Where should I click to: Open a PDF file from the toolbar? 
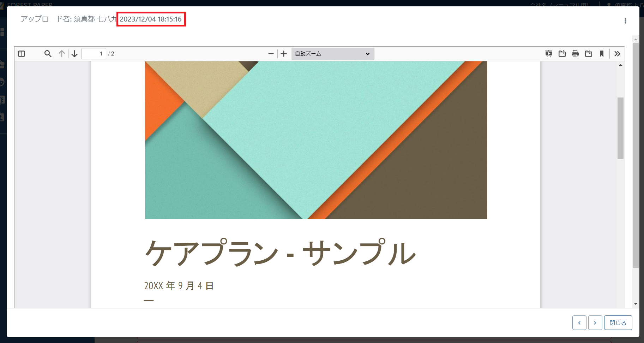pyautogui.click(x=562, y=54)
